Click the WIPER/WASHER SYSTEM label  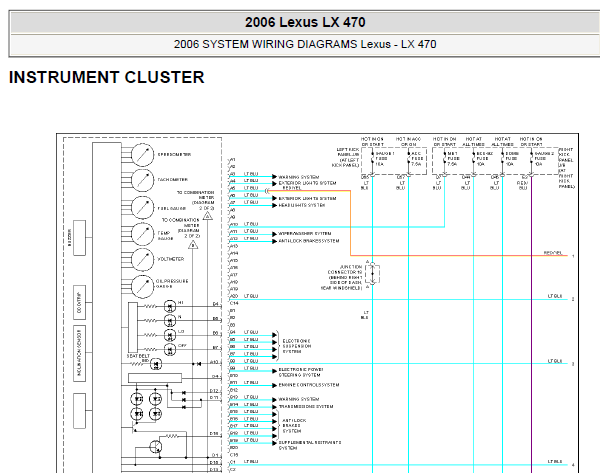[x=305, y=233]
